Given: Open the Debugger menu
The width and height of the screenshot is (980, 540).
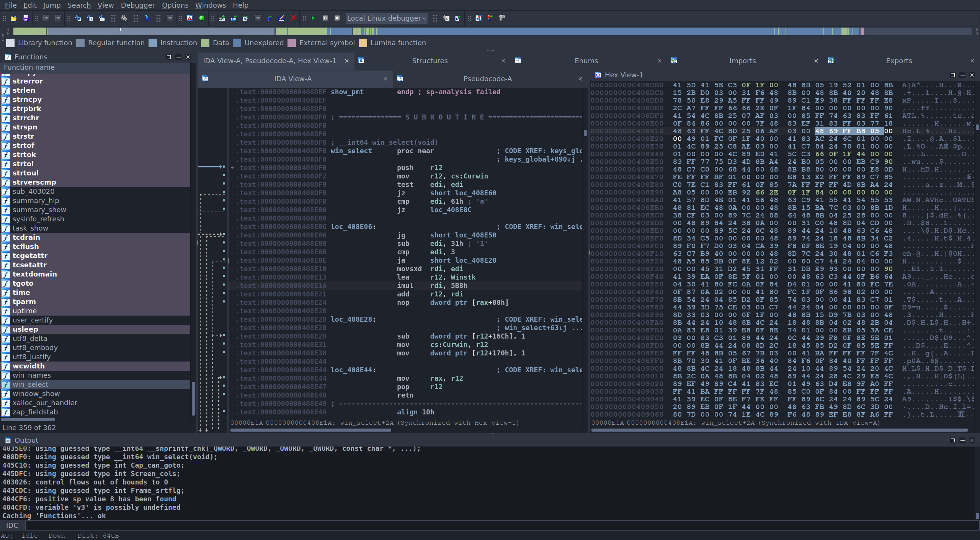Looking at the screenshot, I should point(137,5).
